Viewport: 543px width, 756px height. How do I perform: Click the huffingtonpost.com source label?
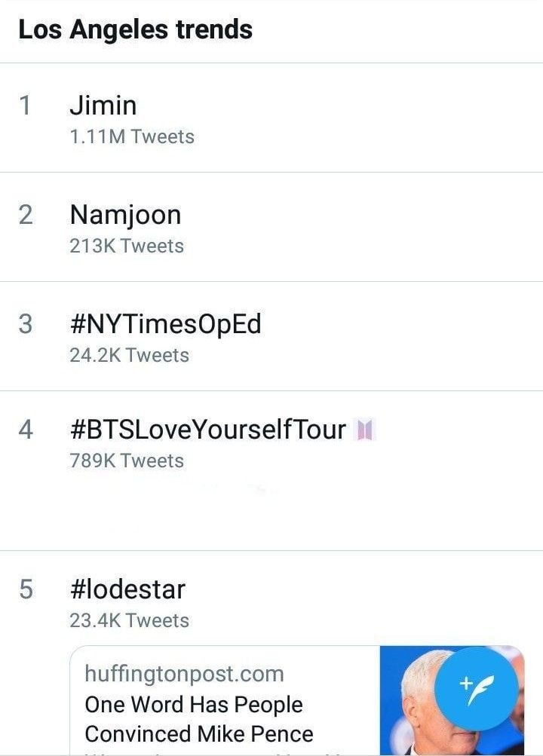184,674
